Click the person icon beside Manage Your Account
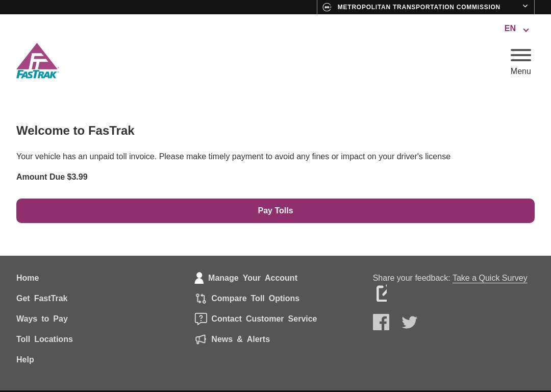 pos(199,278)
